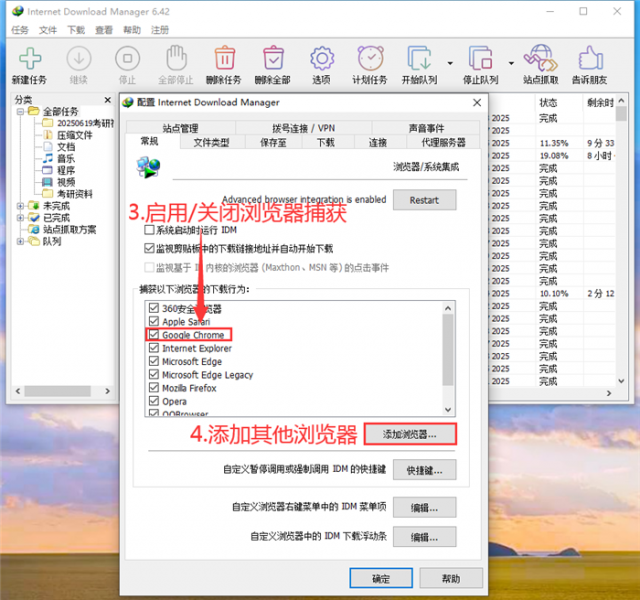Click browser list scrollbar down arrow

pos(448,409)
